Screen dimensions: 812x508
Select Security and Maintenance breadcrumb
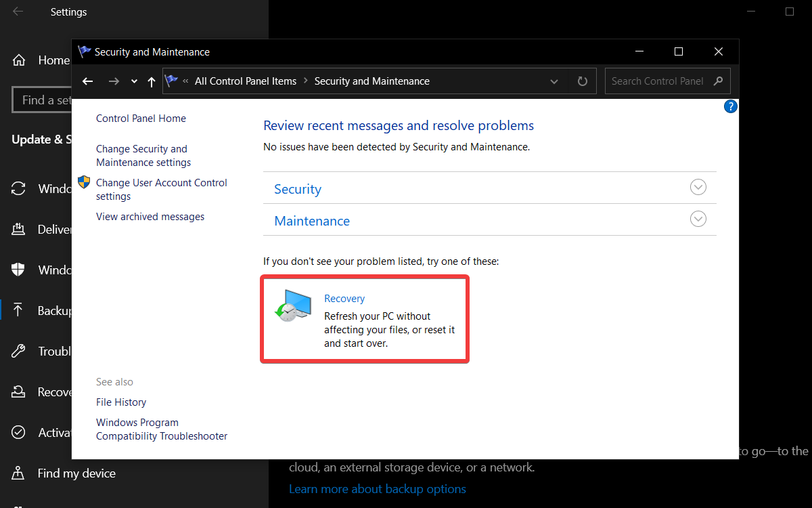click(372, 81)
